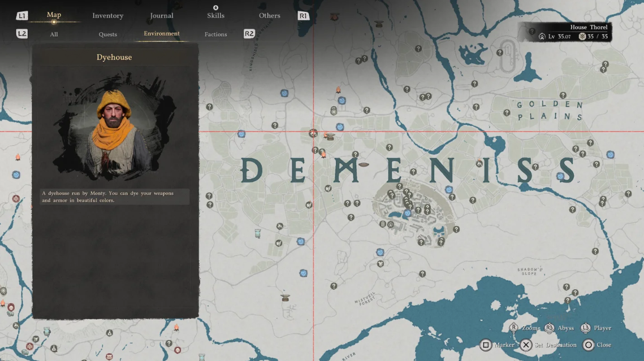Click the L3 Player icon
Image resolution: width=644 pixels, height=361 pixels.
[x=586, y=328]
